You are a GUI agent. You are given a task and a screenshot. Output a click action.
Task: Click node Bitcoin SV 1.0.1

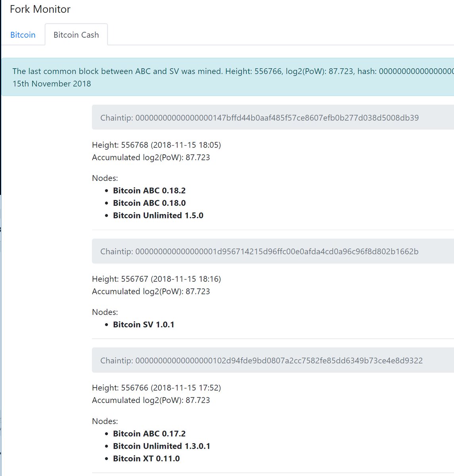pyautogui.click(x=144, y=324)
